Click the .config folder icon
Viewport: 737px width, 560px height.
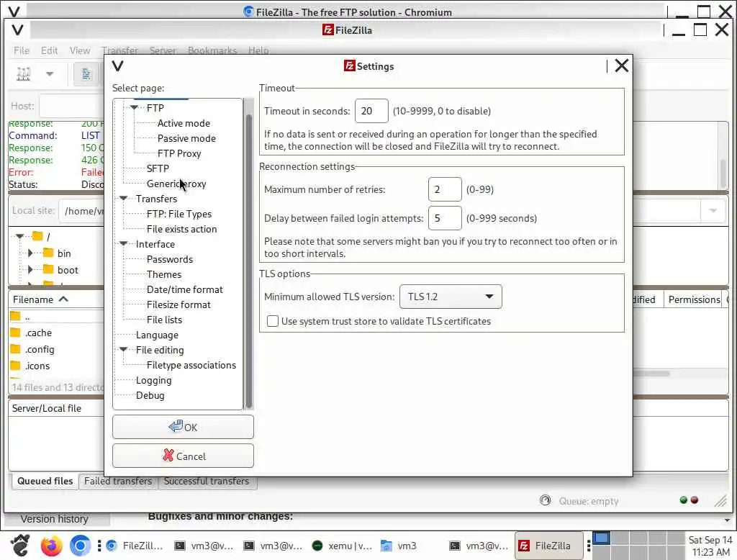(x=16, y=349)
